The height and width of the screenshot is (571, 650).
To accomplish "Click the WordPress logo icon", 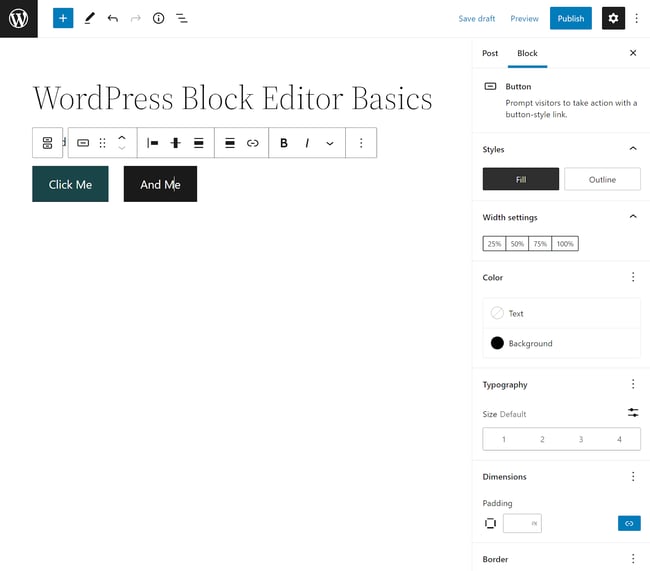I will tap(18, 18).
